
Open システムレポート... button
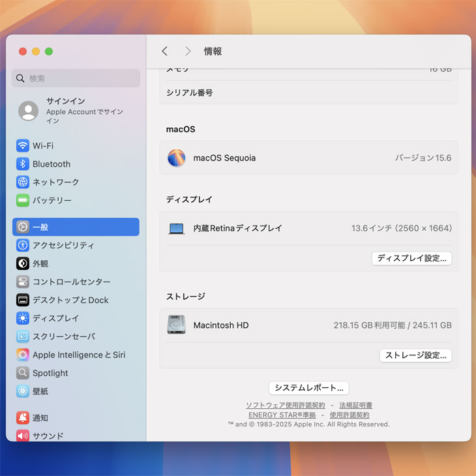(x=308, y=388)
